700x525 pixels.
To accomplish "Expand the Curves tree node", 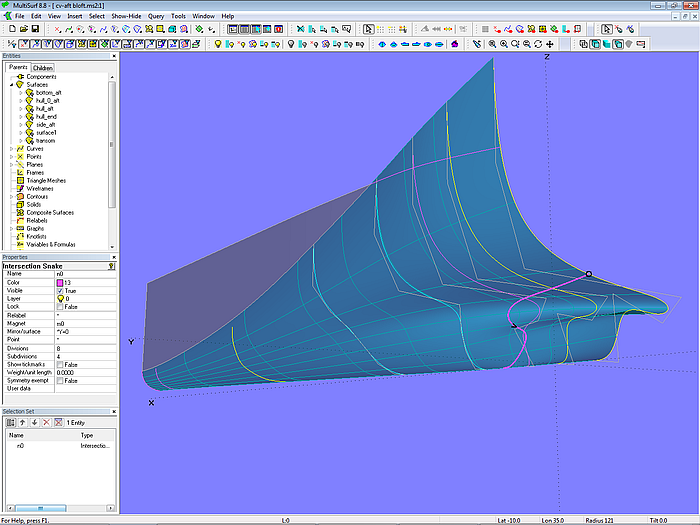I will coord(11,149).
